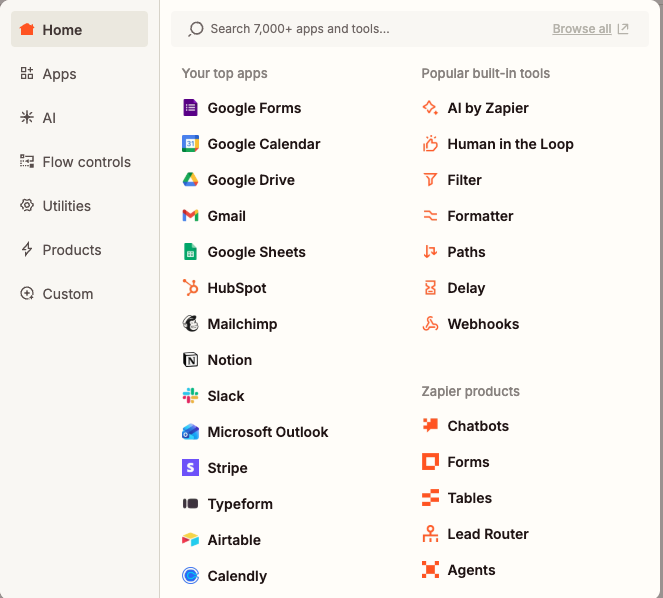The width and height of the screenshot is (663, 598).
Task: Select HubSpot label
Action: (237, 288)
